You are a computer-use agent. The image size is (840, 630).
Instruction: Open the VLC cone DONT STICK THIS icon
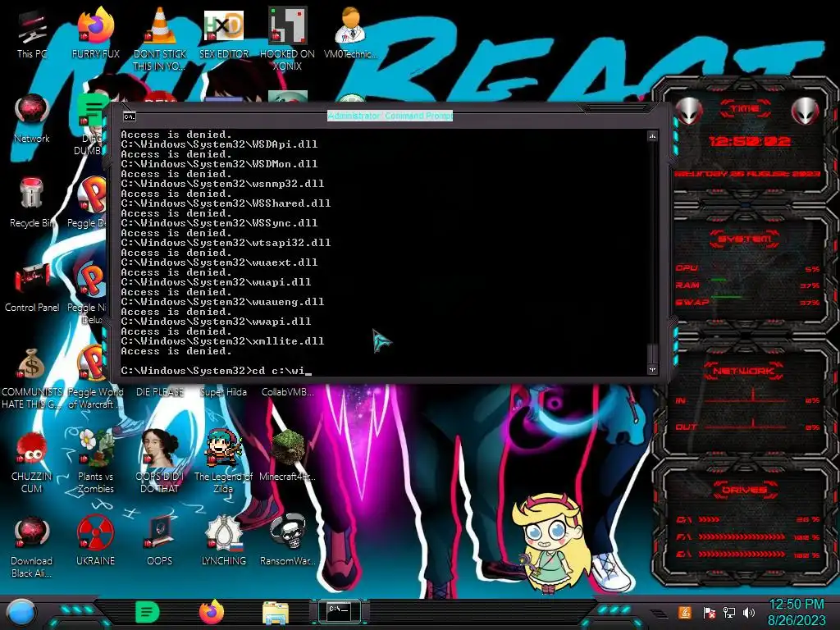160,39
